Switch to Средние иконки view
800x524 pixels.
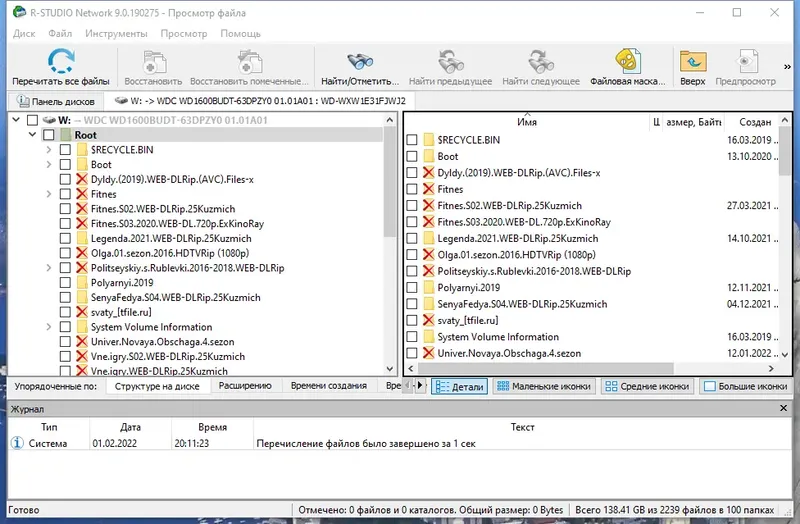click(x=647, y=386)
